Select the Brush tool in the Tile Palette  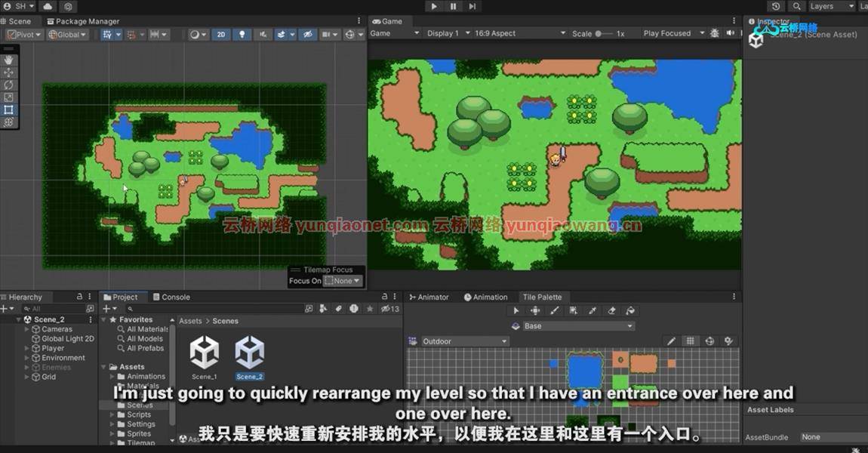tap(554, 310)
